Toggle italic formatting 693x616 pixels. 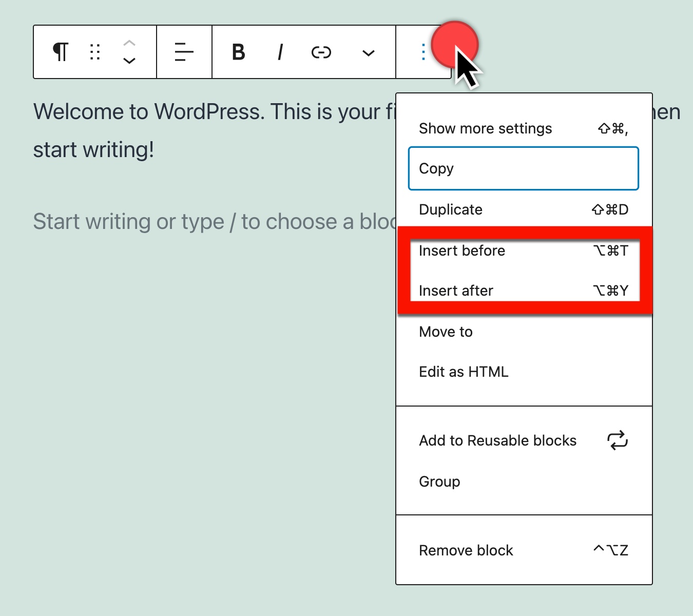point(280,52)
